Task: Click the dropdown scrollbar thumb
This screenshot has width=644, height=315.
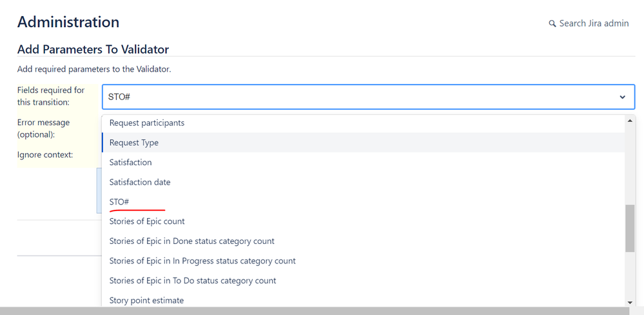Action: pyautogui.click(x=630, y=228)
